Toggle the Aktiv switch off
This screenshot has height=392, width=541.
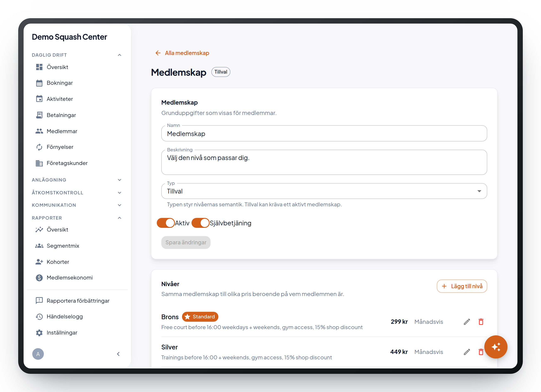point(165,223)
